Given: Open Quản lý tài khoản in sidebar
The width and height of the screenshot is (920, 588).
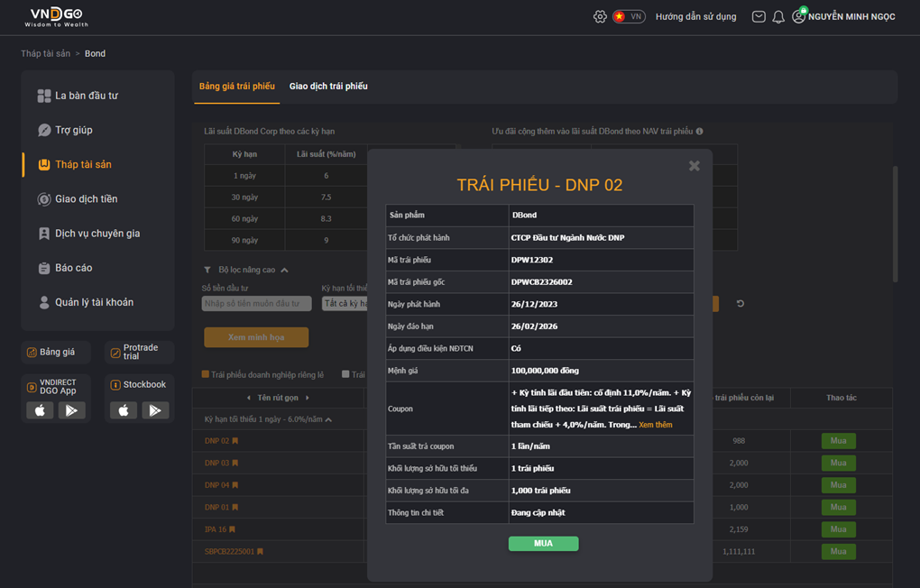Looking at the screenshot, I should (86, 303).
